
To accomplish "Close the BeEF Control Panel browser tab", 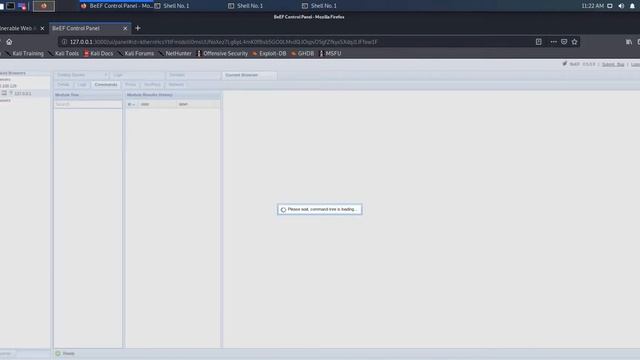I will click(x=125, y=28).
